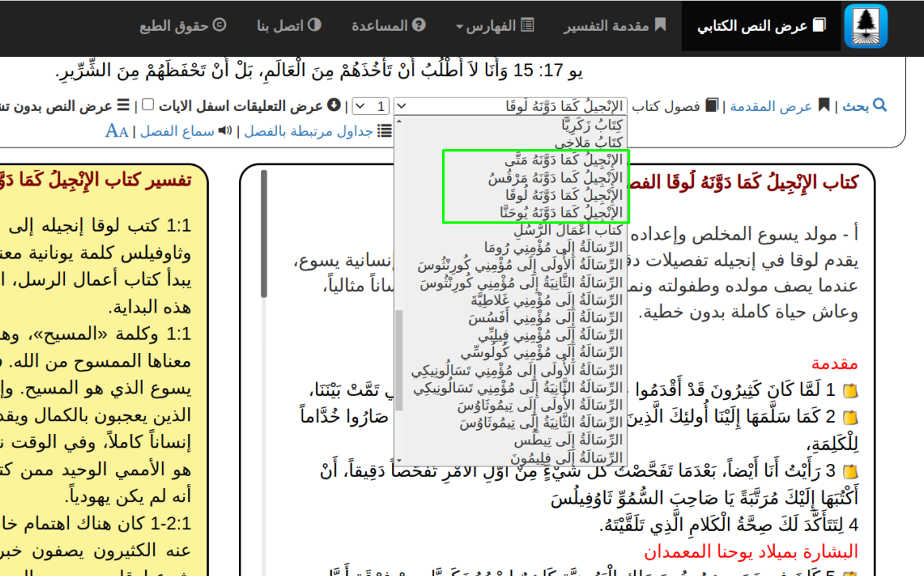Open عرض النص الكتابي tab

[760, 26]
